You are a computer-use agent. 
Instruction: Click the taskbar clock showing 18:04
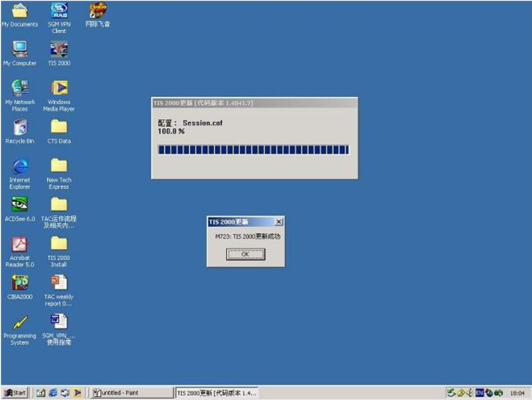[x=517, y=393]
